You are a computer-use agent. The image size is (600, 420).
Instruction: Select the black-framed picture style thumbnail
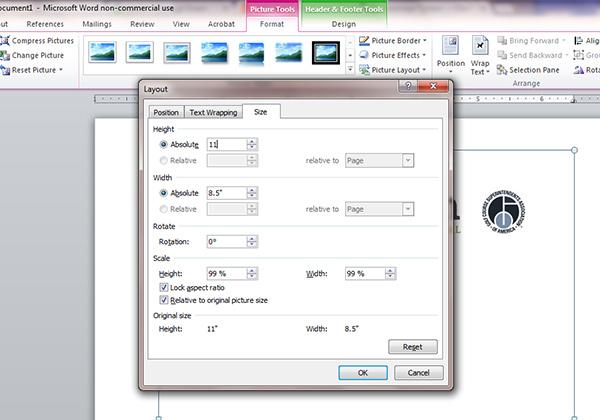326,52
